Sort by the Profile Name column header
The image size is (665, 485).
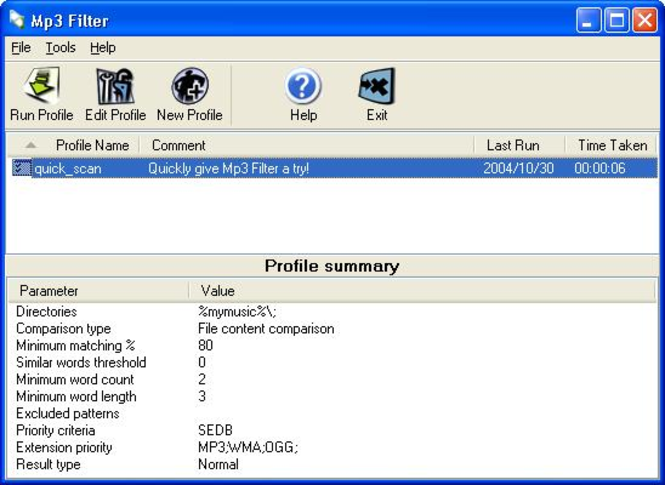(92, 145)
